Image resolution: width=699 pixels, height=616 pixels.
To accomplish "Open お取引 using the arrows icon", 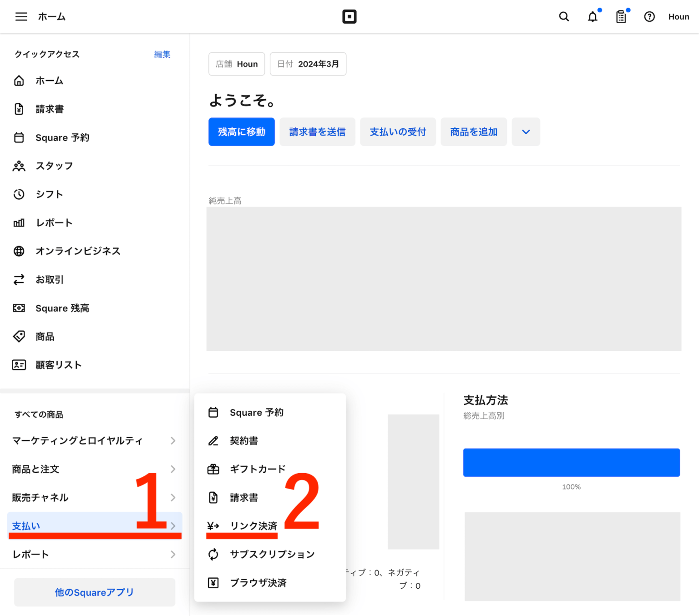I will (19, 279).
